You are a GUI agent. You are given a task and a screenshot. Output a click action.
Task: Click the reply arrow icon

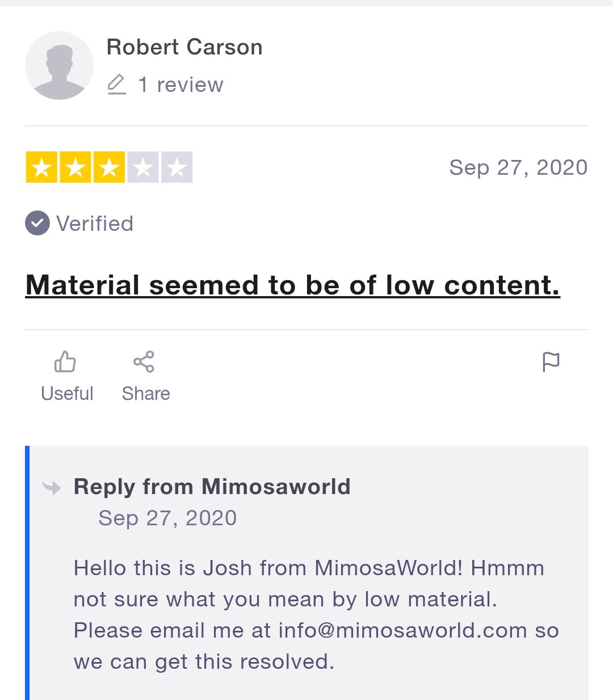point(52,487)
